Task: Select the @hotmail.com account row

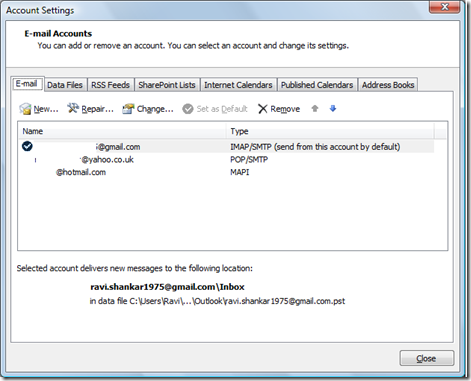Action: tap(227, 172)
